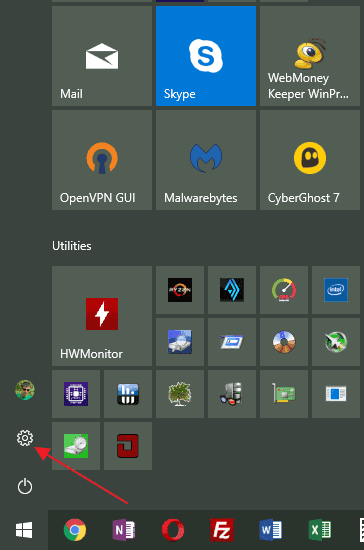Open the purple CPU chip tile
The image size is (364, 550).
point(76,394)
